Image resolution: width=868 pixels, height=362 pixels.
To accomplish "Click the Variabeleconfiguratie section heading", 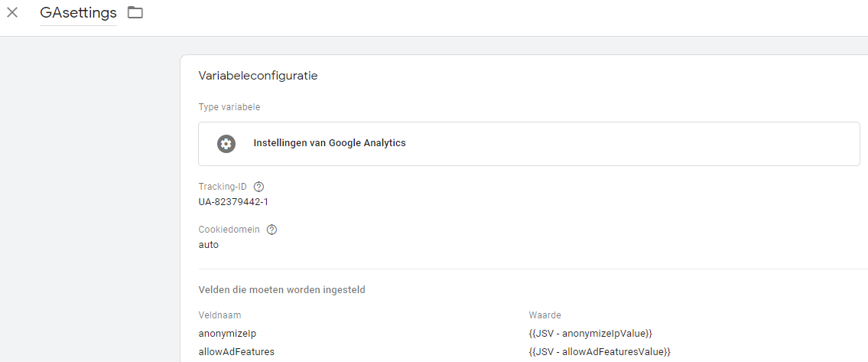I will pyautogui.click(x=258, y=76).
